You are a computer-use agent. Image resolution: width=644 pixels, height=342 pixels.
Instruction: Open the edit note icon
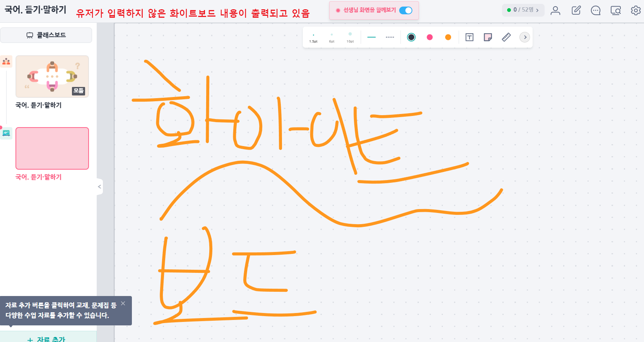pos(576,10)
